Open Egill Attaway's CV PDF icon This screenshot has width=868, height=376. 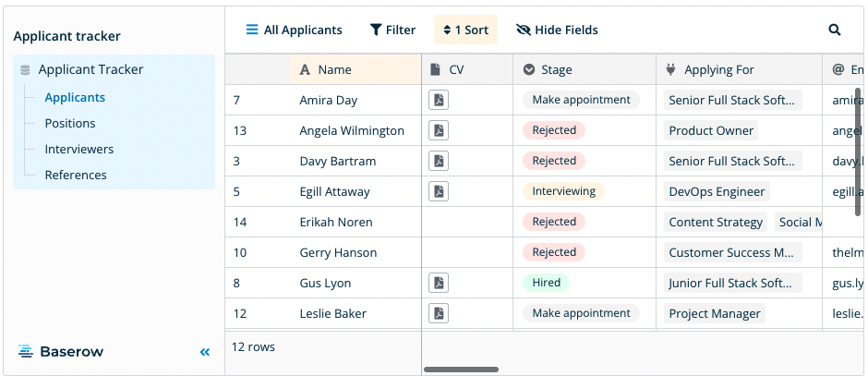click(439, 191)
